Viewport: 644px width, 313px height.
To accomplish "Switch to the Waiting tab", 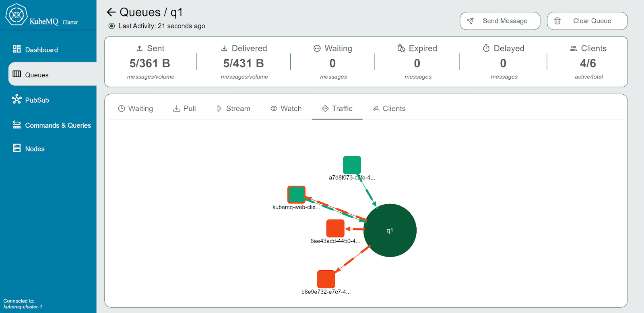I will coord(136,108).
